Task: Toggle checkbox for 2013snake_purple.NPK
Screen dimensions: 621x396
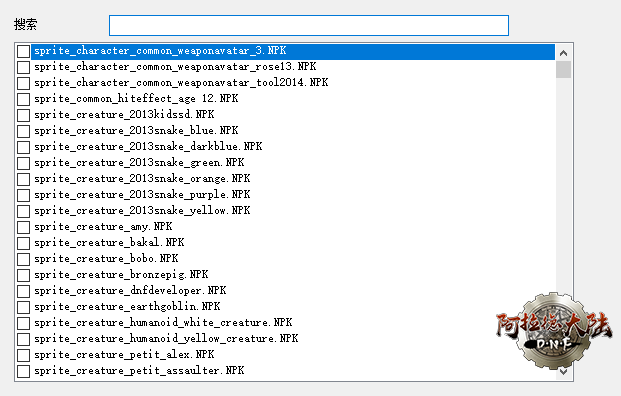Action: point(23,195)
